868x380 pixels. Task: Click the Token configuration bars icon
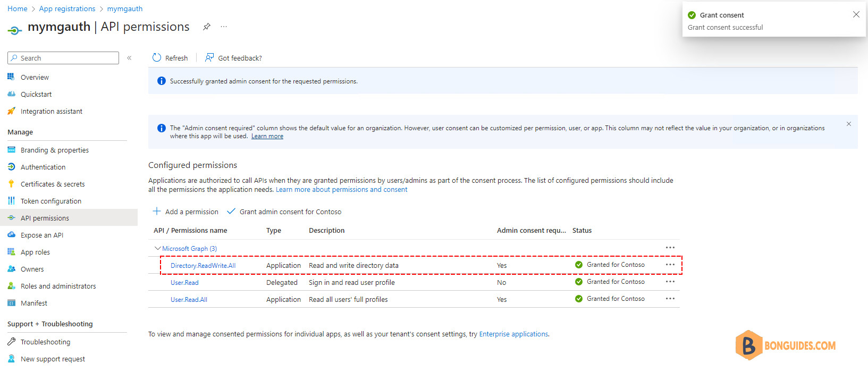pyautogui.click(x=11, y=201)
